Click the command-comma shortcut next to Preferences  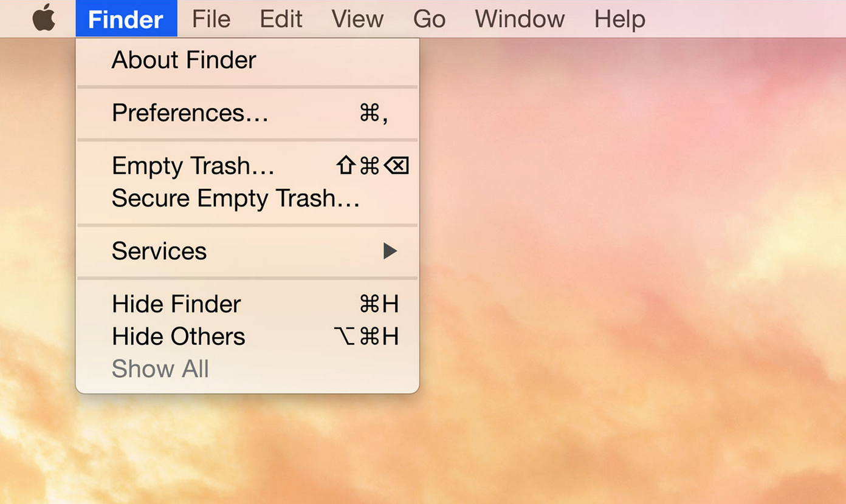tap(374, 113)
